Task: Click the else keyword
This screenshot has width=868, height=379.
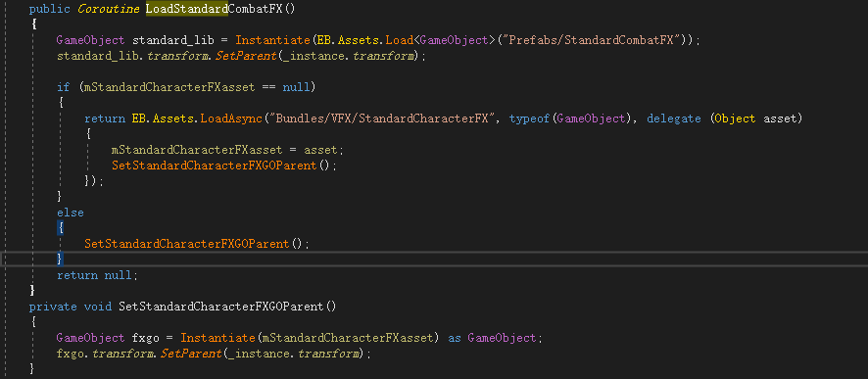Action: pyautogui.click(x=71, y=213)
